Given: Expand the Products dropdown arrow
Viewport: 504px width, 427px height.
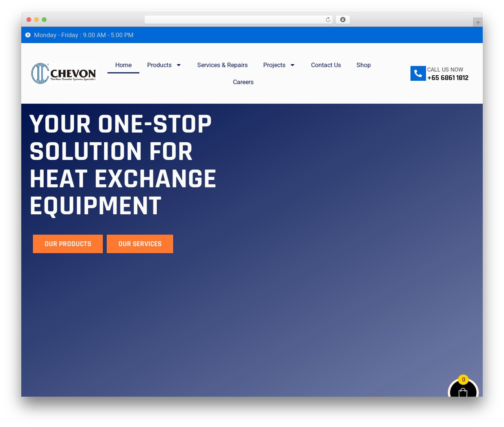Looking at the screenshot, I should [x=178, y=65].
